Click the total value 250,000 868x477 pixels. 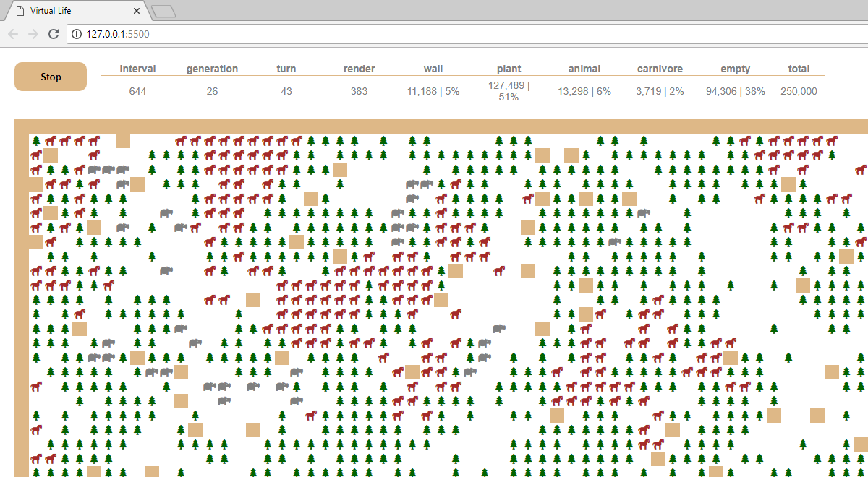[799, 91]
